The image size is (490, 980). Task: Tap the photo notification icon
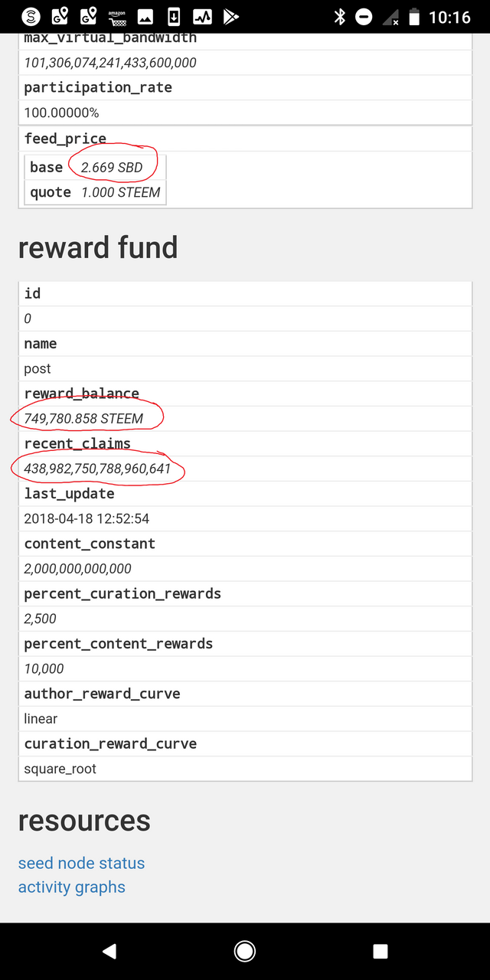tap(145, 16)
